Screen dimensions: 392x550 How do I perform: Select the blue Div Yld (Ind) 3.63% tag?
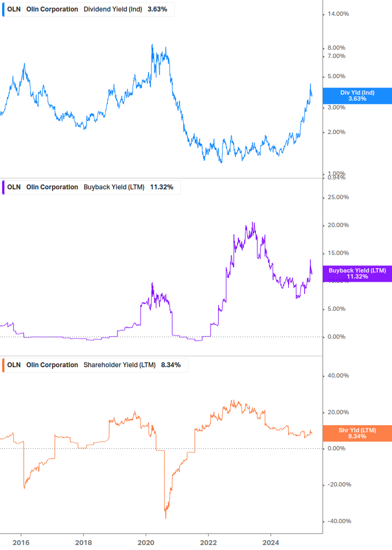click(358, 96)
